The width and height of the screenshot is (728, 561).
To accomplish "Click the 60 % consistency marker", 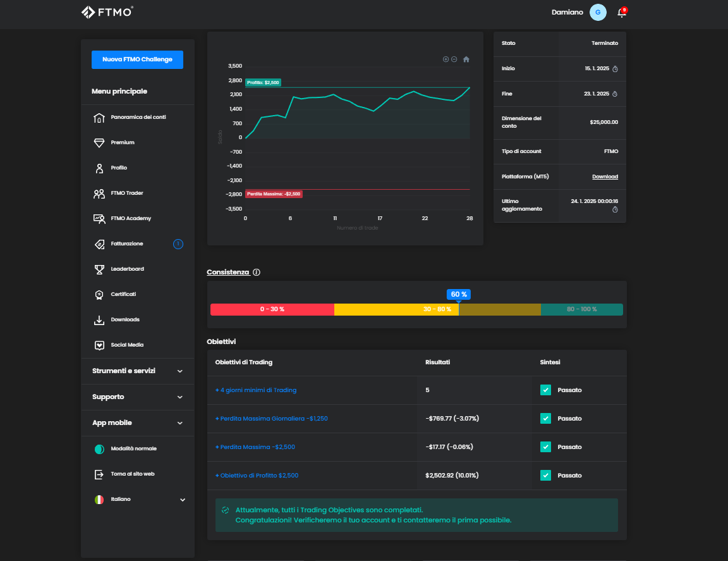I will [459, 295].
